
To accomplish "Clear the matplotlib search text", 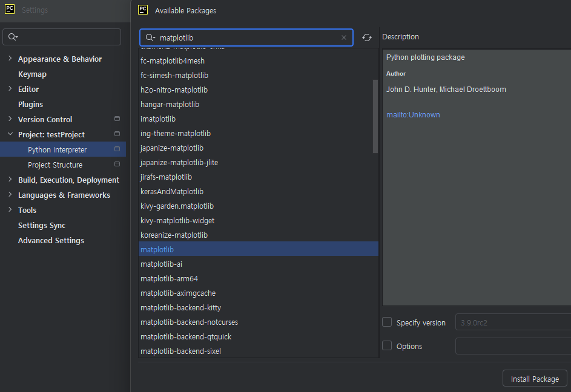I will coord(344,38).
